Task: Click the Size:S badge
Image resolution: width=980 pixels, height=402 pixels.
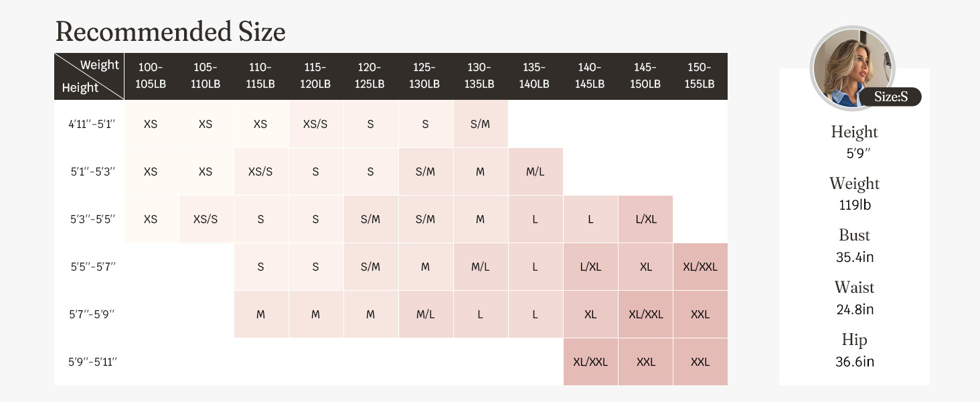Action: (x=890, y=97)
